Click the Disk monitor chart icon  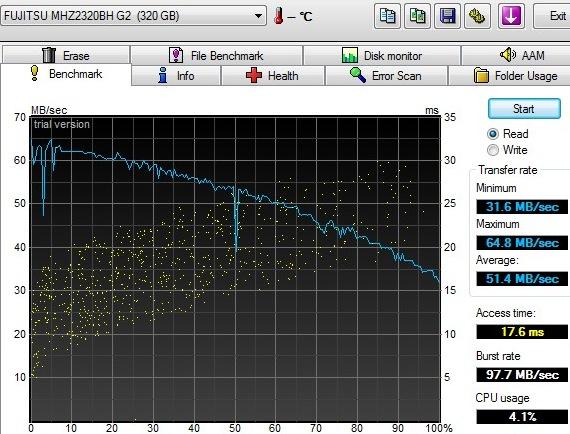(350, 55)
